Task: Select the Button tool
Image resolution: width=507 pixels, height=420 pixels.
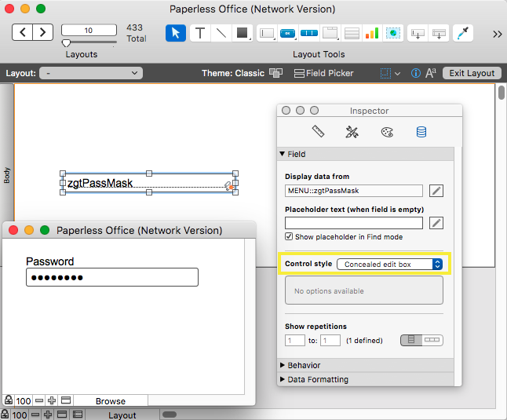Action: tap(288, 33)
